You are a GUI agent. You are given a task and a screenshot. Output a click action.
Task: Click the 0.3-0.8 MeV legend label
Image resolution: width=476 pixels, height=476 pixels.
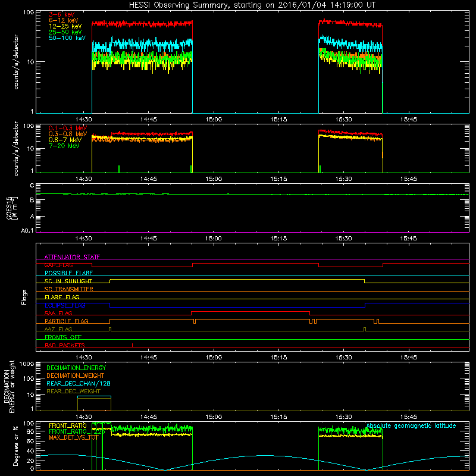68,134
